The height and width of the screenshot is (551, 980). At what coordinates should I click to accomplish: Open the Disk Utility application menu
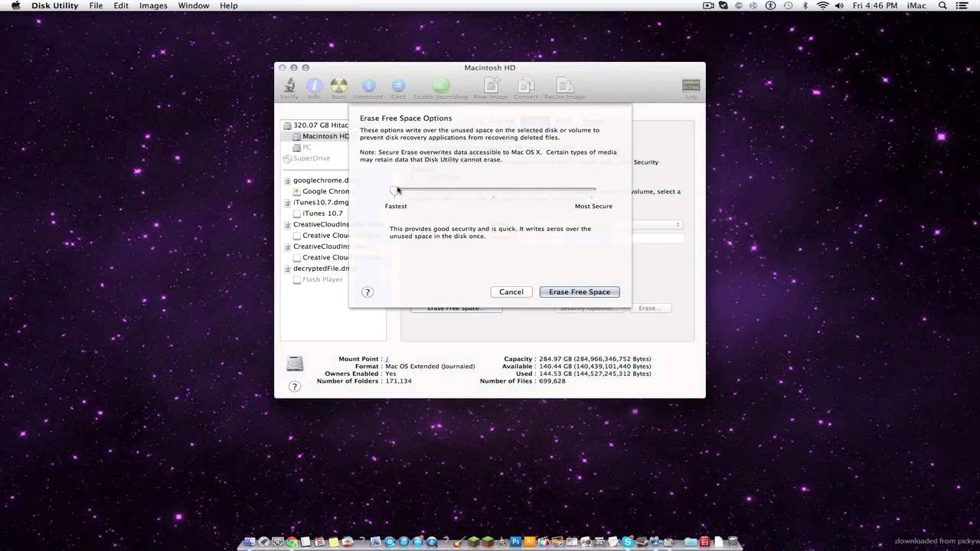pos(54,5)
